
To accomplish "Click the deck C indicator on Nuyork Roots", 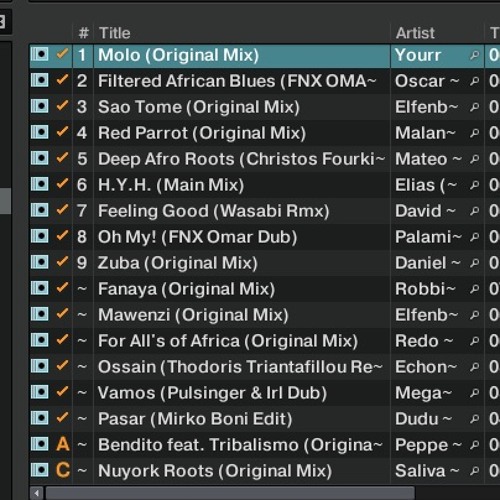I will coord(63,470).
